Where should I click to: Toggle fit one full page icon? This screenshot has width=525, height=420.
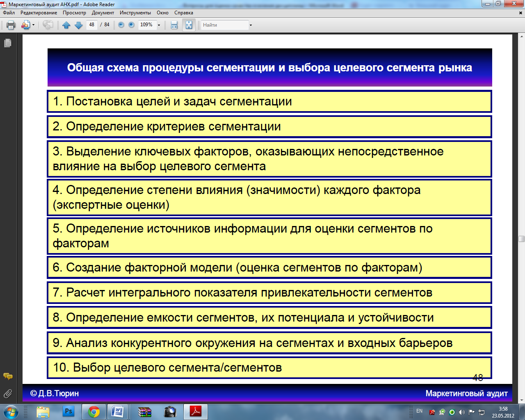pos(189,25)
